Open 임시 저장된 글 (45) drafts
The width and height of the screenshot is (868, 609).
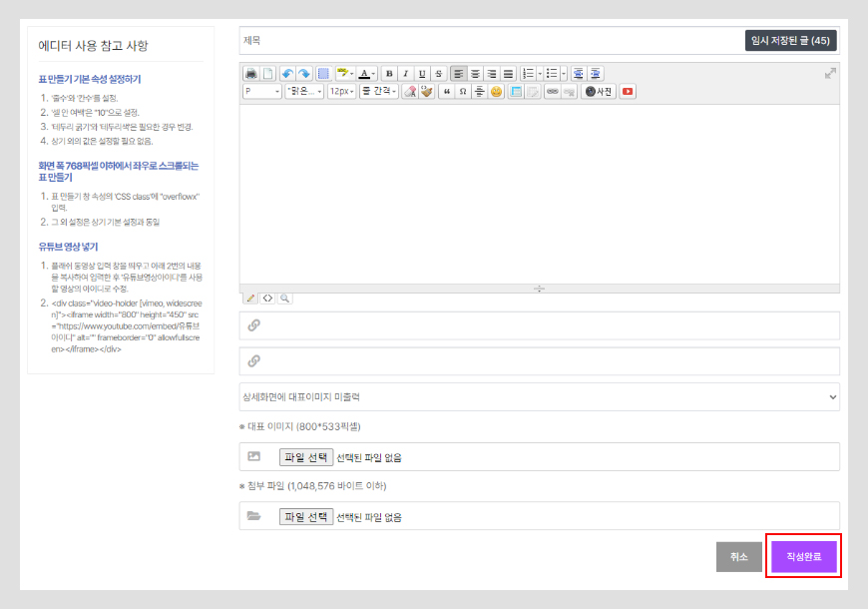click(x=790, y=41)
